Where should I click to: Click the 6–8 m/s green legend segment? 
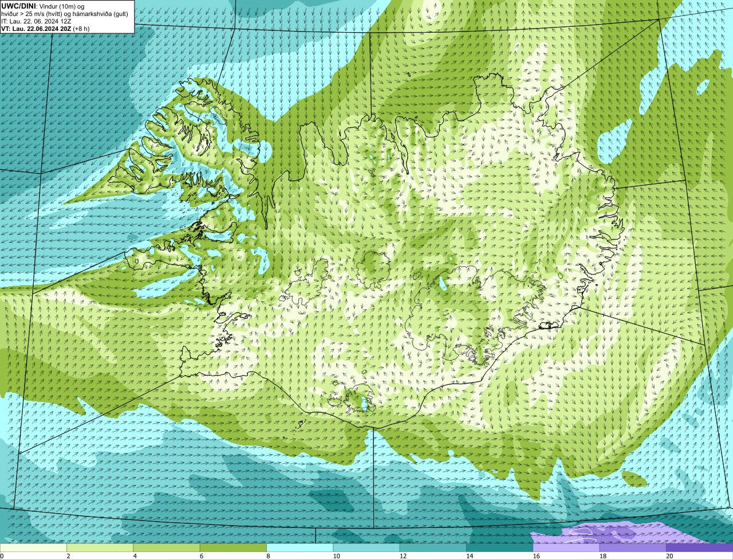tap(233, 548)
